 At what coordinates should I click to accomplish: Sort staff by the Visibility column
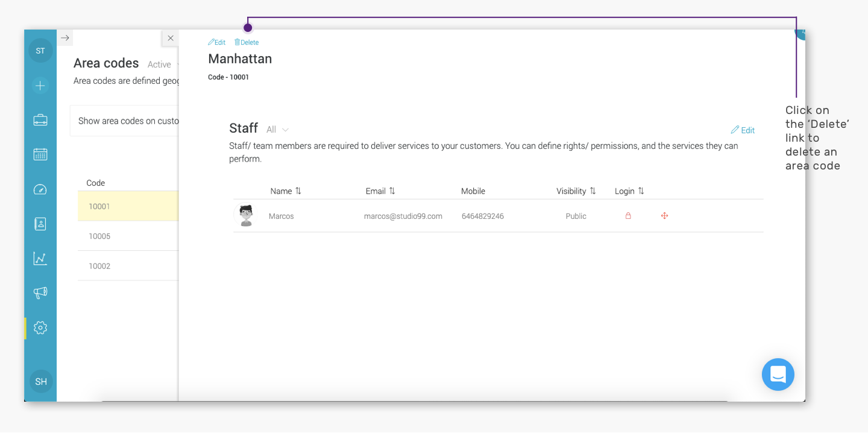coord(576,191)
